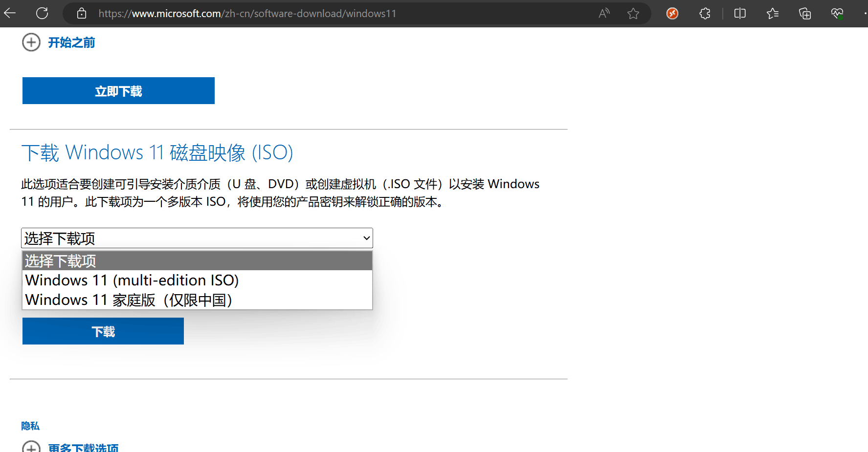Image resolution: width=868 pixels, height=452 pixels.
Task: Open Browser Essentials heartbeat icon
Action: click(x=837, y=13)
